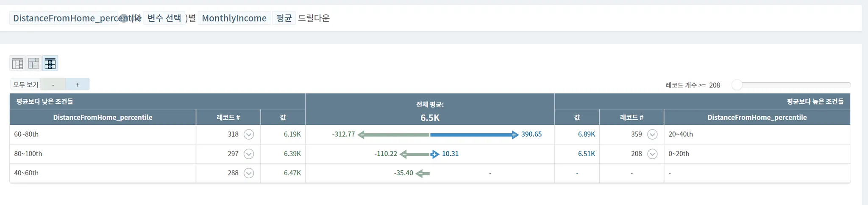Click the record count slider handle
868x205 pixels.
tap(737, 85)
